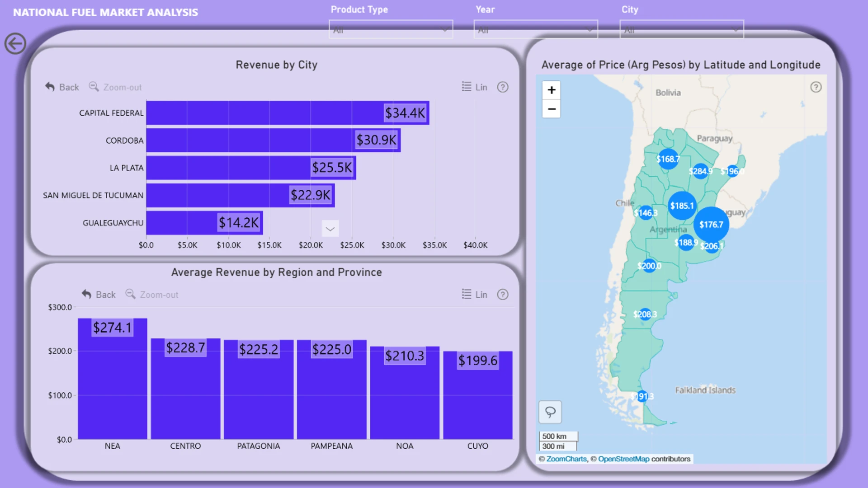Zoom out on the map
This screenshot has height=488, width=868.
[552, 109]
